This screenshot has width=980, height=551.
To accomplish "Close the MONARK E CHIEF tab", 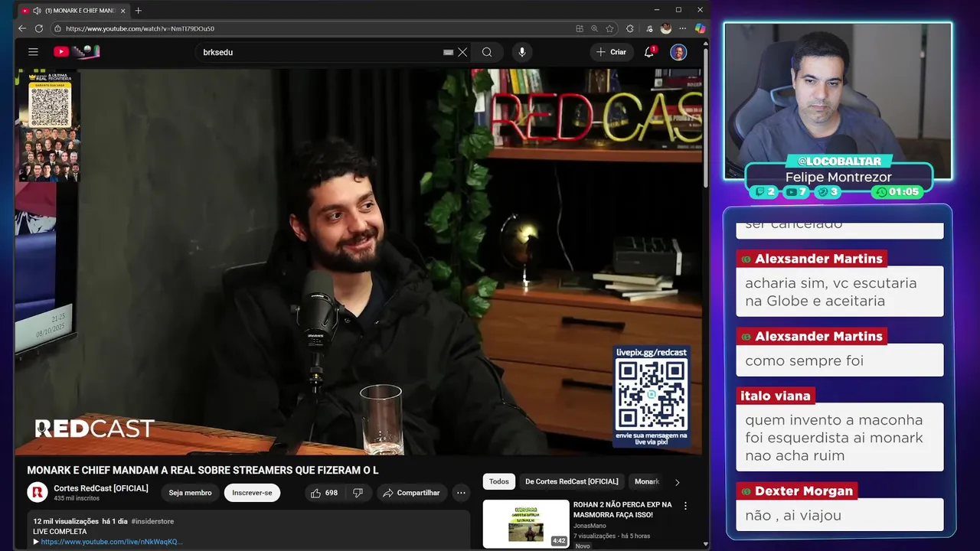I will (122, 11).
